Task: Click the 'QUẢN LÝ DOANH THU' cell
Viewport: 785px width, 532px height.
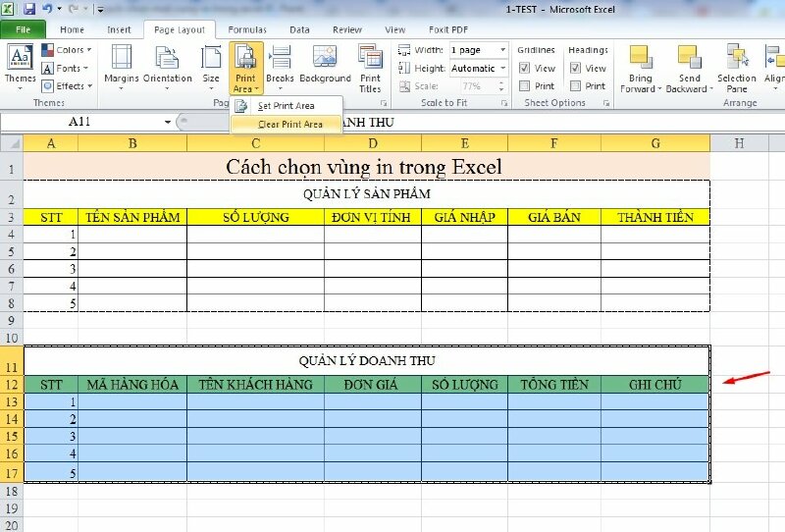Action: click(366, 360)
